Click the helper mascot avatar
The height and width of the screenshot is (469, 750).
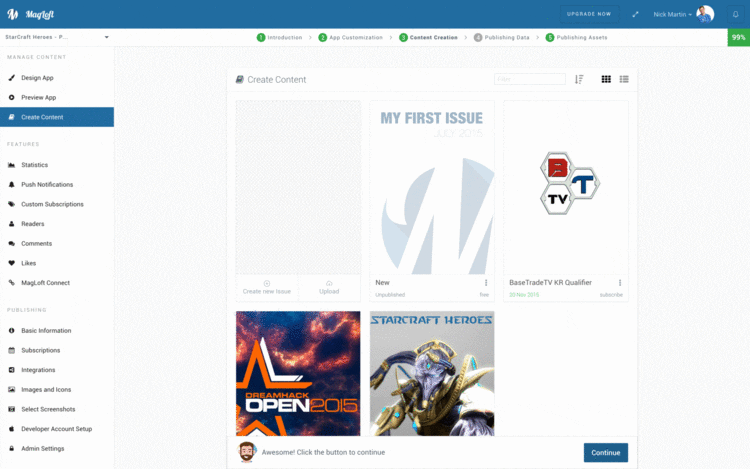pyautogui.click(x=247, y=452)
